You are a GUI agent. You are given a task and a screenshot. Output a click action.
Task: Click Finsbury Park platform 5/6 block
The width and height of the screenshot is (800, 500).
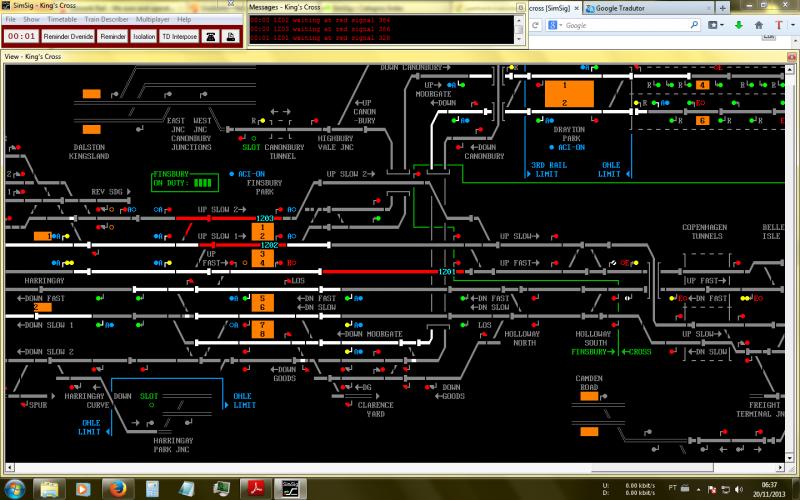(263, 303)
